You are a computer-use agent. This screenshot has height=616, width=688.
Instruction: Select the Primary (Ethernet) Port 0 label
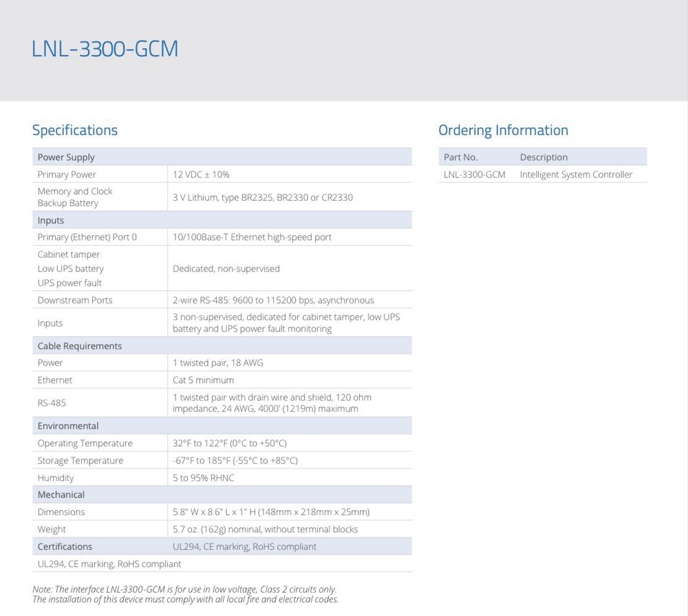tap(87, 237)
